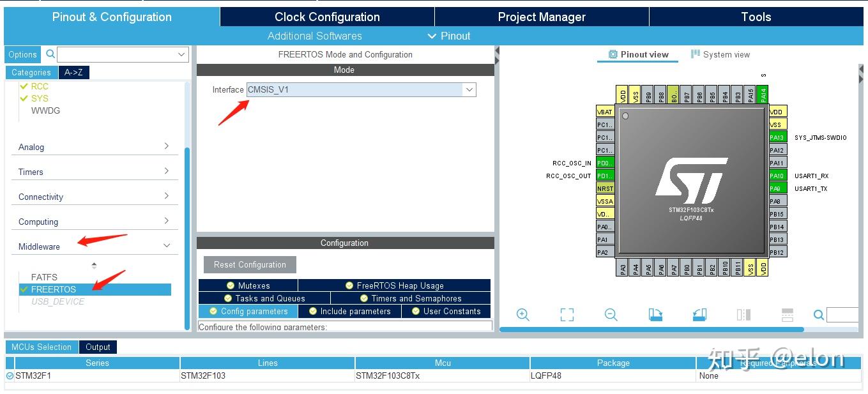
Task: Expand the Connectivity category
Action: tap(166, 196)
